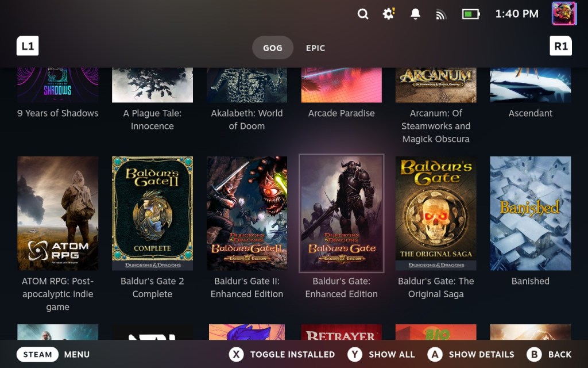Select the GOG tab
The height and width of the screenshot is (368, 588).
pos(273,48)
